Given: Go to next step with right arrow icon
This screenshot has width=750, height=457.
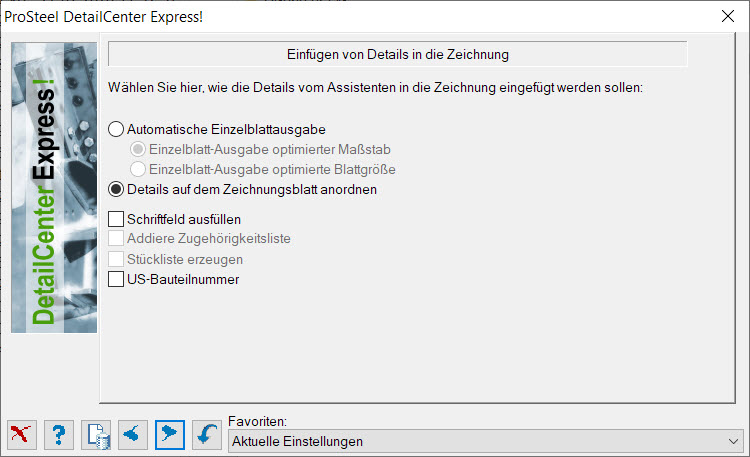Looking at the screenshot, I should tap(170, 435).
